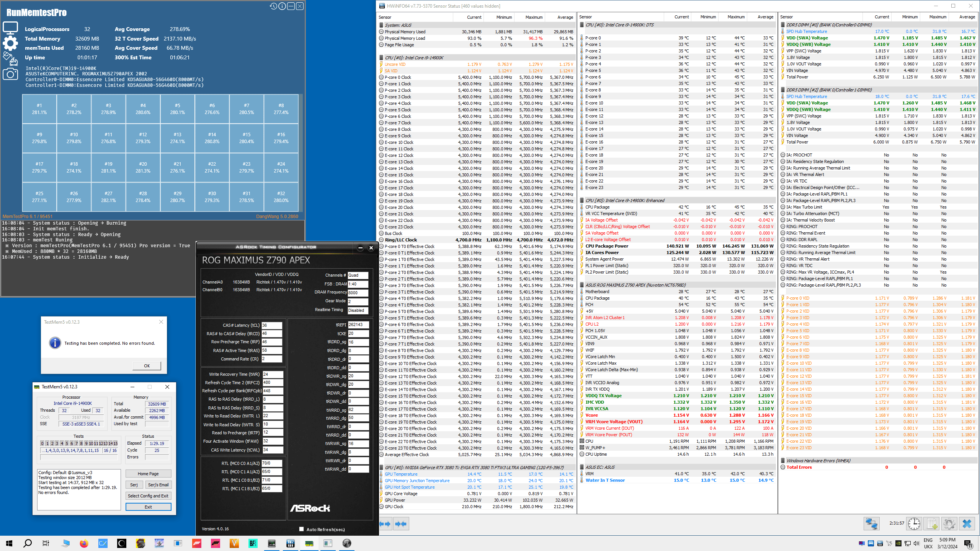Minimize ASRock Timing Configurator window

(360, 248)
